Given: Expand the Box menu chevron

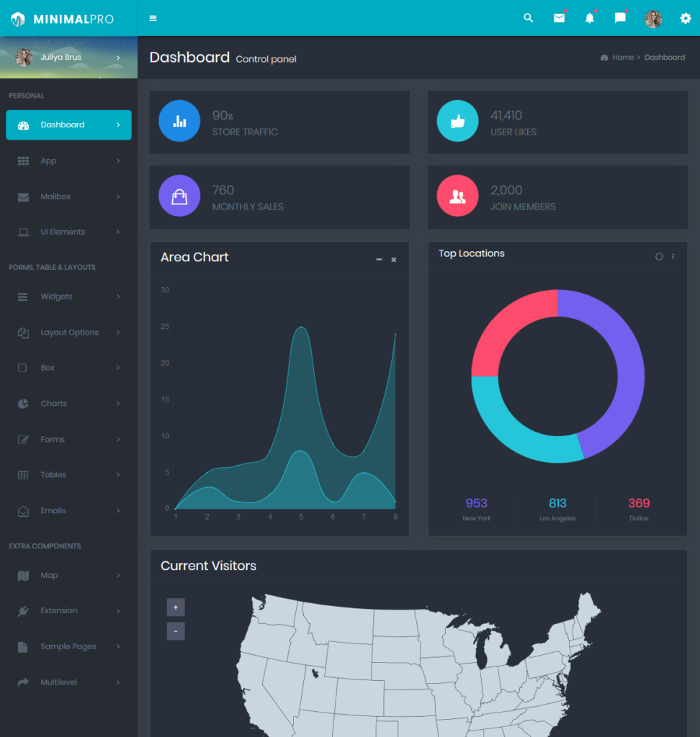Looking at the screenshot, I should click(118, 368).
